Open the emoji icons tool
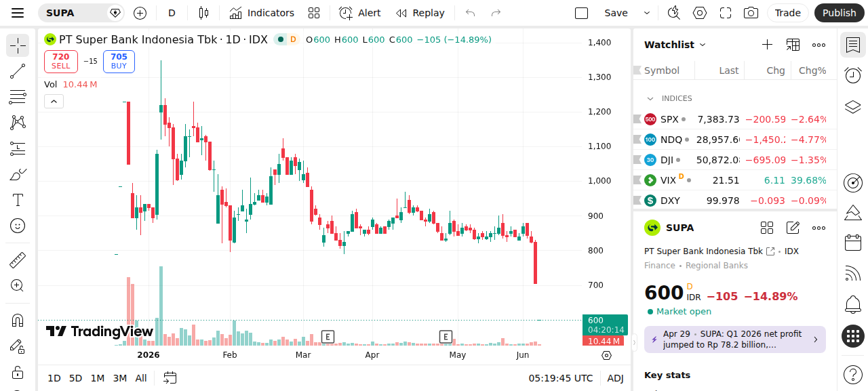Image resolution: width=868 pixels, height=391 pixels. click(x=18, y=226)
